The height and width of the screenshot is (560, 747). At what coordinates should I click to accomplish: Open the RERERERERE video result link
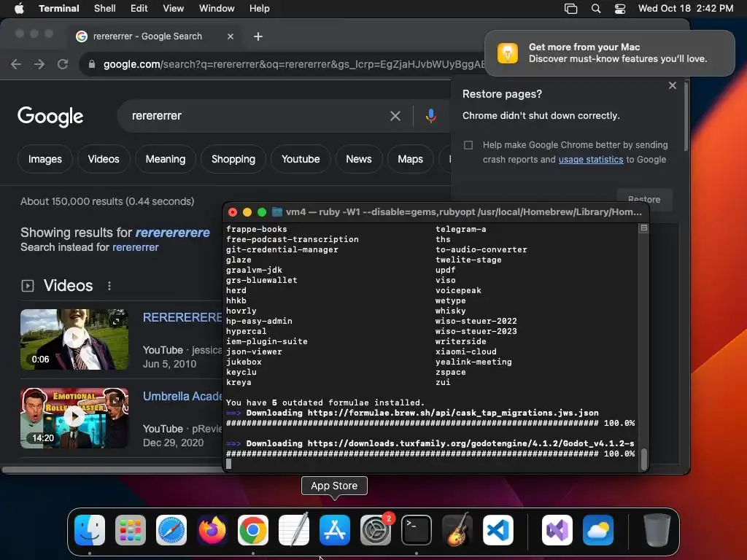coord(182,317)
